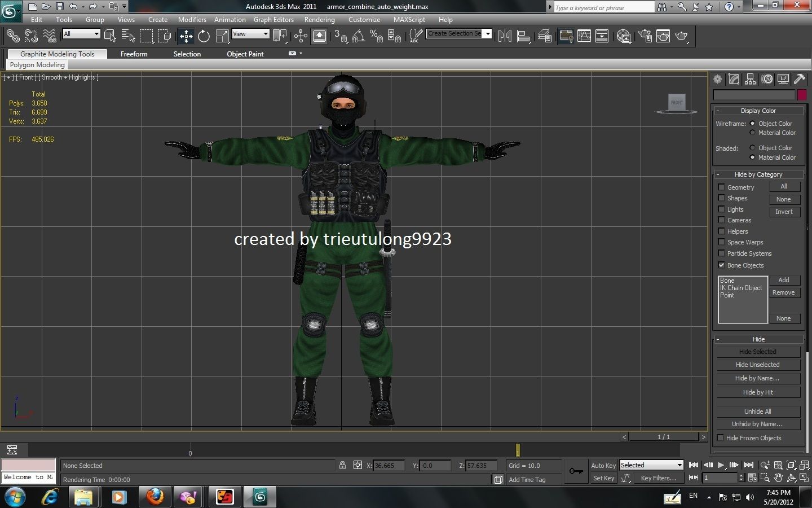
Task: Check the Cameras hide category checkbox
Action: point(721,220)
